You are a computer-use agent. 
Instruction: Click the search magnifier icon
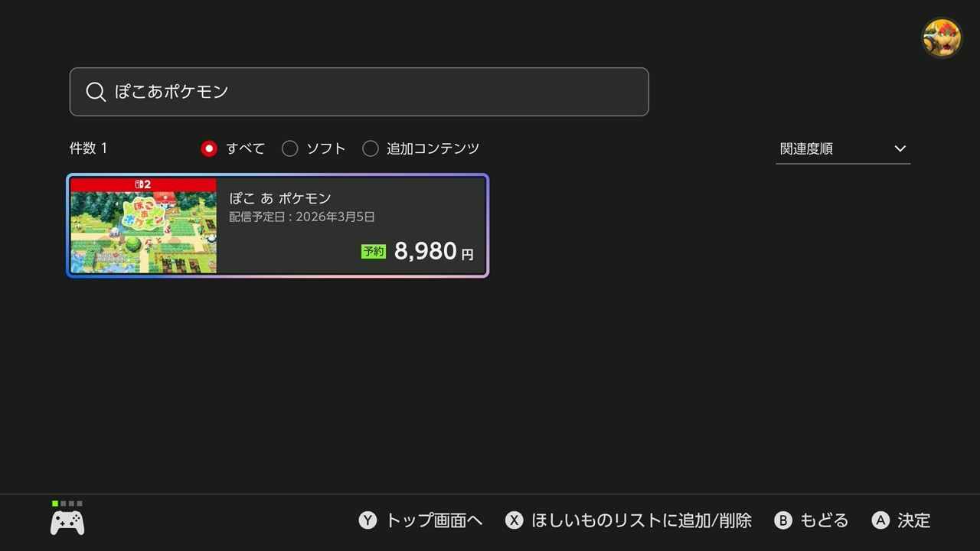[x=96, y=92]
